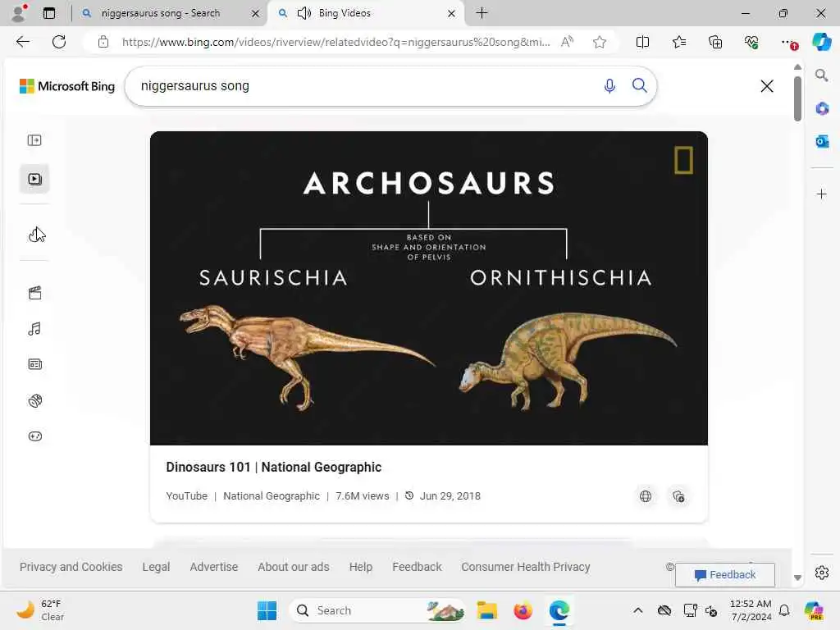Play the Archosaurs dinosaur video thumbnail
The height and width of the screenshot is (630, 840).
pos(428,288)
